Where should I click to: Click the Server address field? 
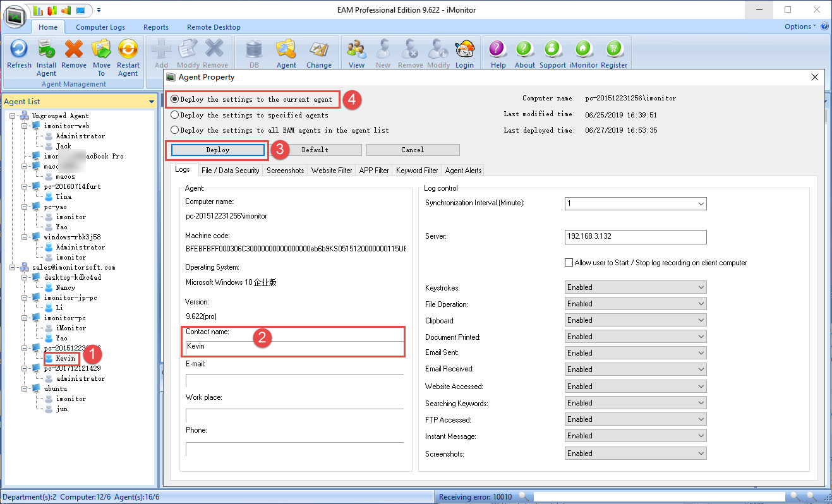tap(636, 237)
